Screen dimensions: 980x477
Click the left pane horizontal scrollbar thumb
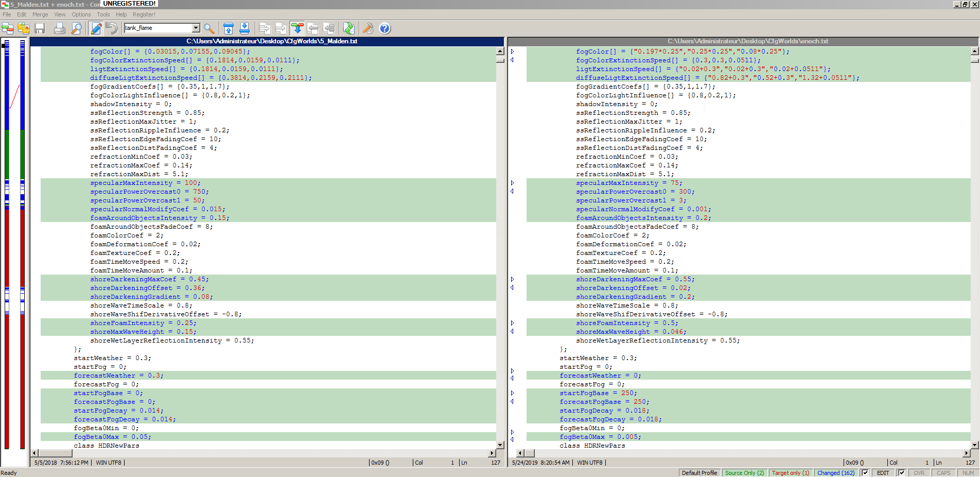click(56, 453)
